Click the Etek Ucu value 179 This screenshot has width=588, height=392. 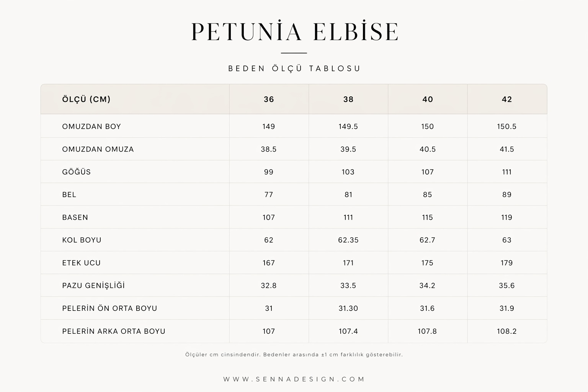click(506, 263)
